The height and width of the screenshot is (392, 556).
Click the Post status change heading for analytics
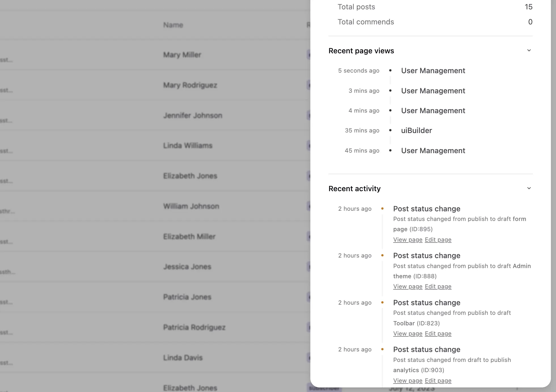coord(427,349)
